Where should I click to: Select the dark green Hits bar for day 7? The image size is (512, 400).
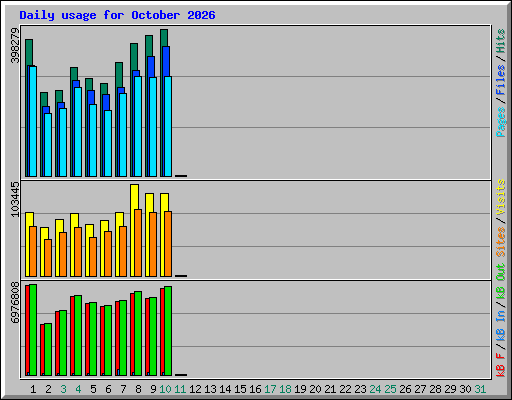coord(119,75)
